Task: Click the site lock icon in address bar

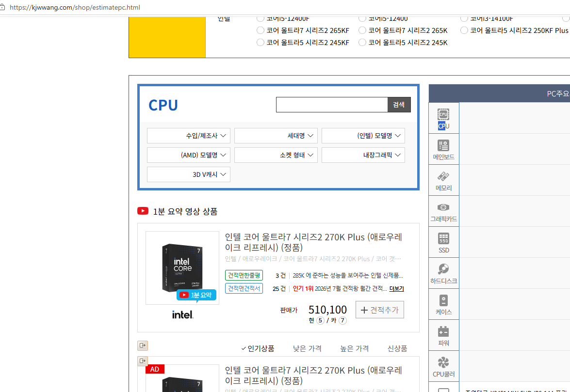Action: pos(2,7)
